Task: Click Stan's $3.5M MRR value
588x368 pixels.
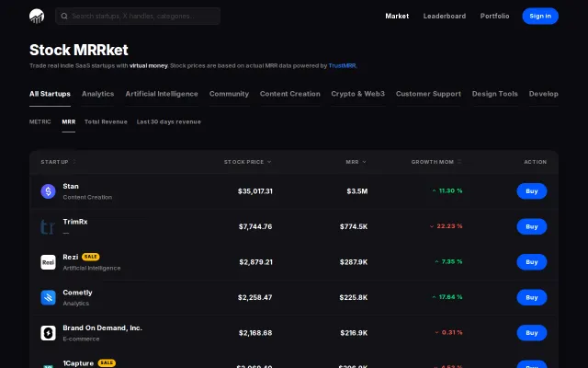Action: [x=357, y=191]
